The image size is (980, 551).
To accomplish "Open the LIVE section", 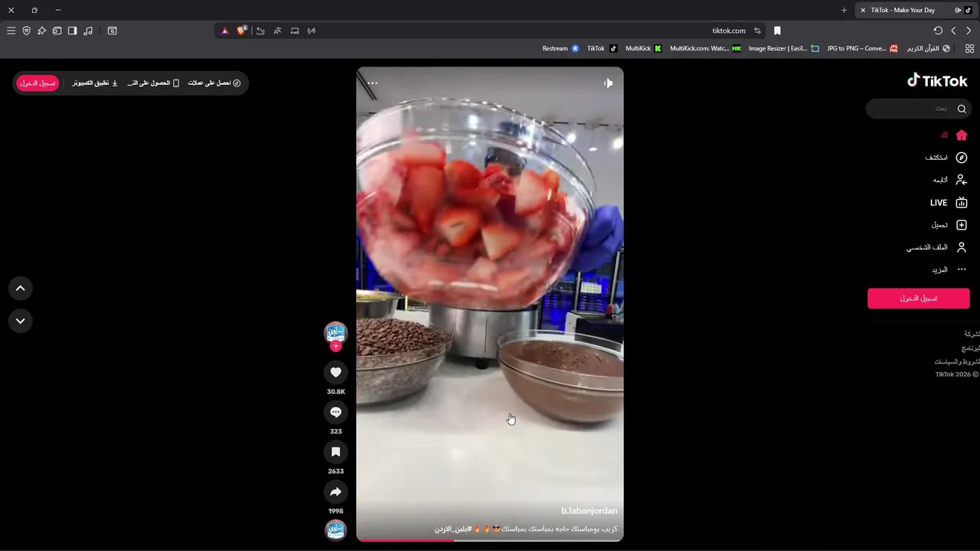I will [949, 203].
